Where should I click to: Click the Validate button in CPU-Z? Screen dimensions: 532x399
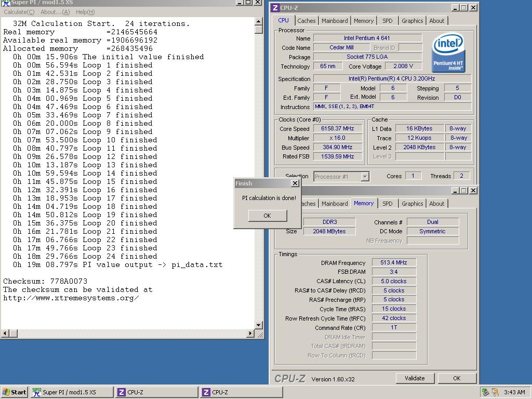(x=415, y=378)
